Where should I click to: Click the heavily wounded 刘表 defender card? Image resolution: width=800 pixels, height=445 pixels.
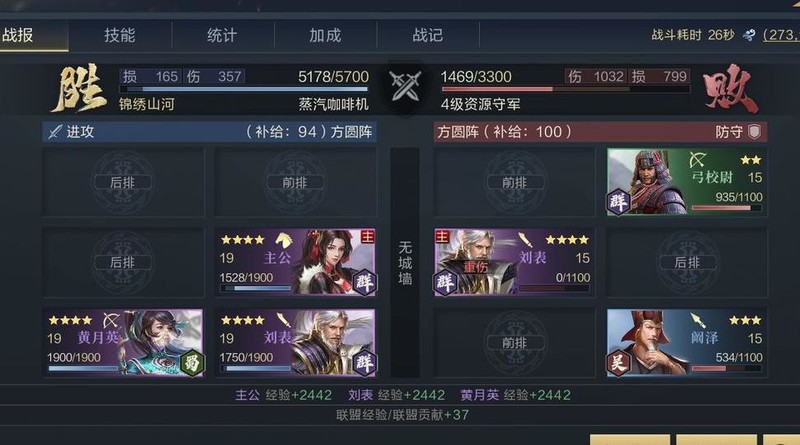(x=514, y=262)
